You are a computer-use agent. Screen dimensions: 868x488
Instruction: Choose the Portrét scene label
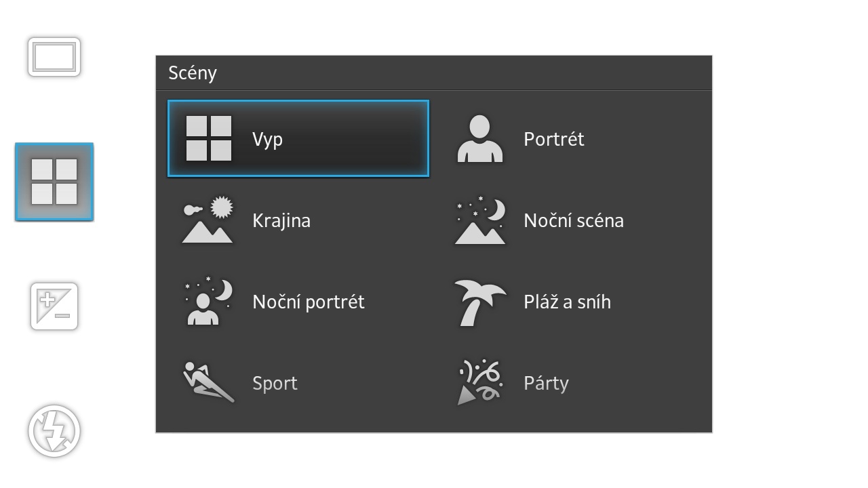pos(554,139)
